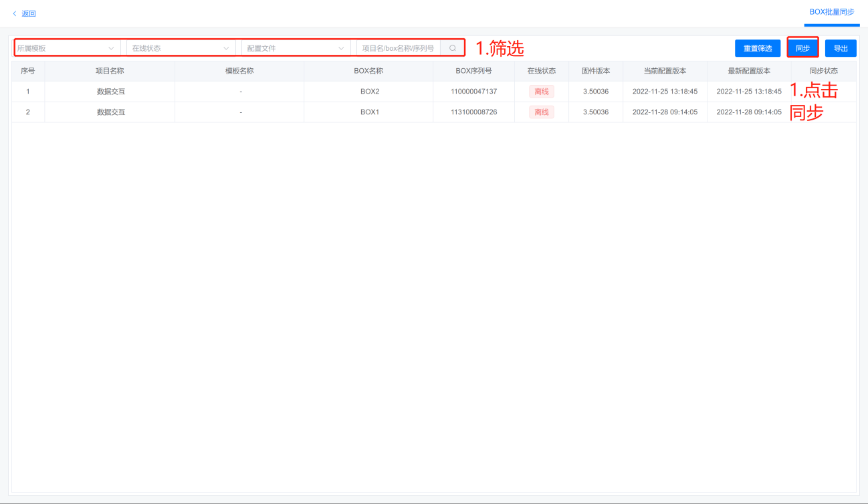Click the 序号 column header
The image size is (868, 504).
tap(28, 71)
